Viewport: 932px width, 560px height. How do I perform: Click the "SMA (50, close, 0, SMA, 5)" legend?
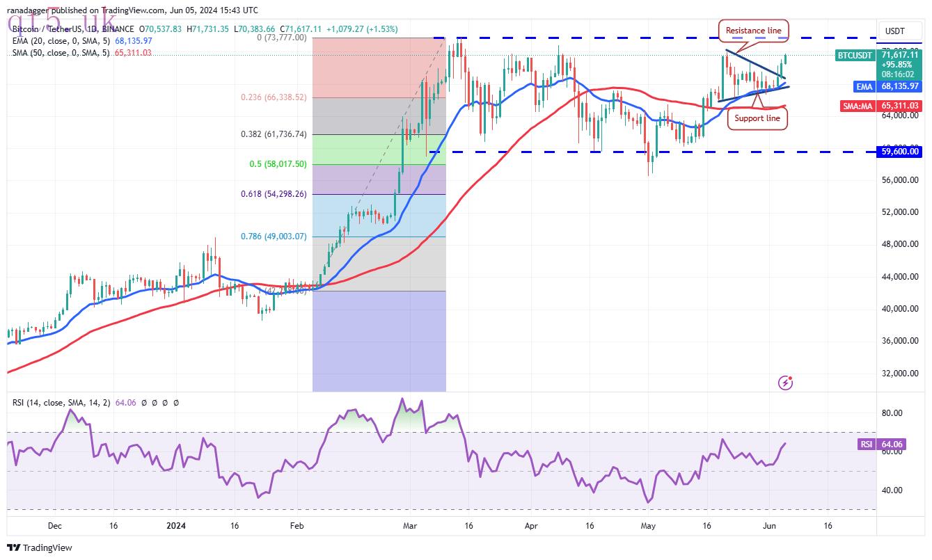pos(61,52)
